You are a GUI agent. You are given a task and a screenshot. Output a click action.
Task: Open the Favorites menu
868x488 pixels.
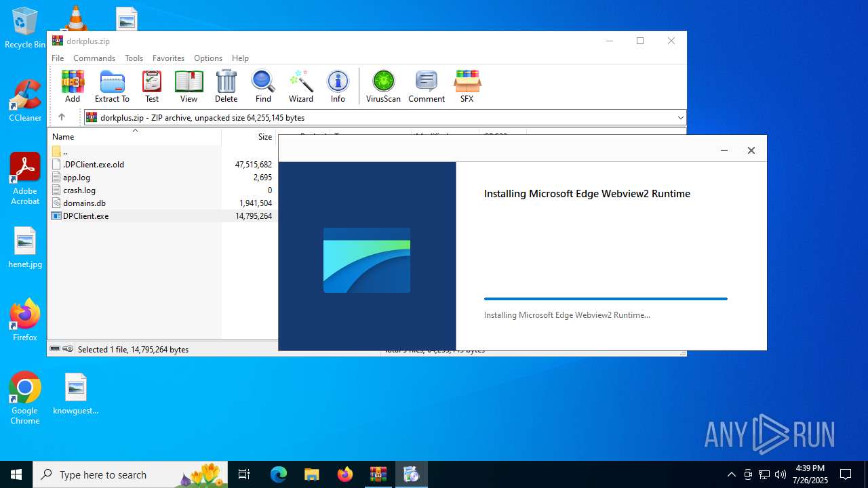(168, 58)
